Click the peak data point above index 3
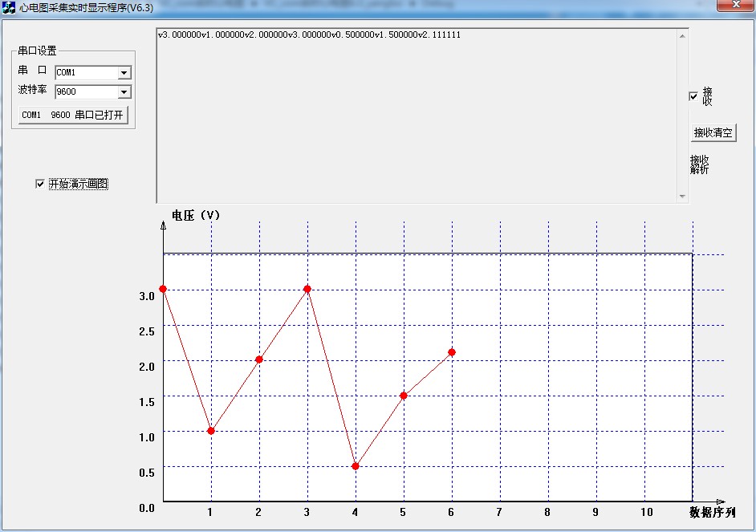The image size is (756, 532). (x=307, y=287)
